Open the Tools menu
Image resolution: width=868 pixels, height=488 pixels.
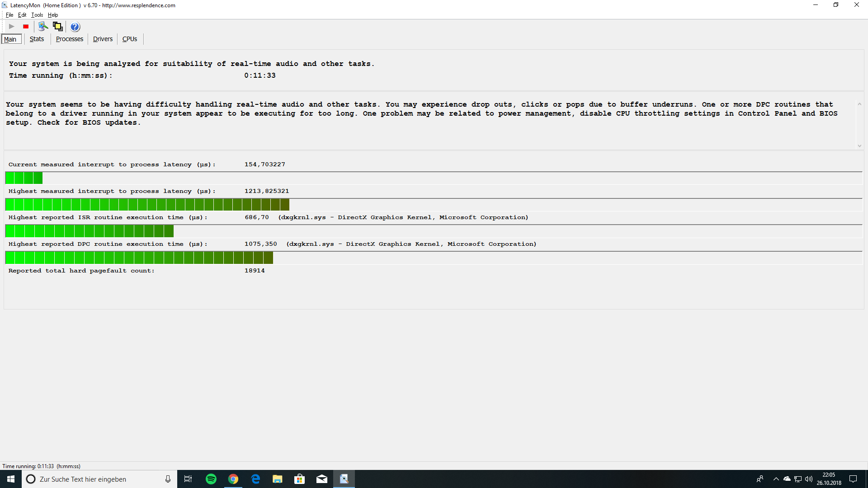pos(37,15)
